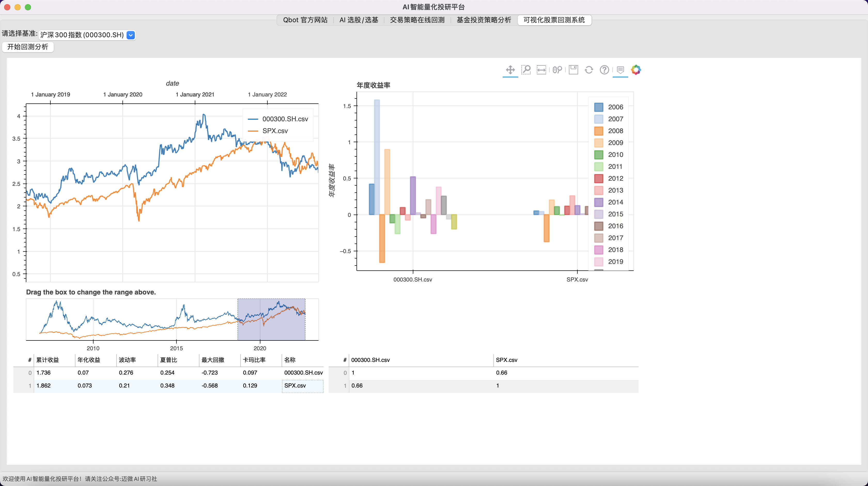Click the 开始回测分析 button
This screenshot has height=486, width=868.
(28, 47)
